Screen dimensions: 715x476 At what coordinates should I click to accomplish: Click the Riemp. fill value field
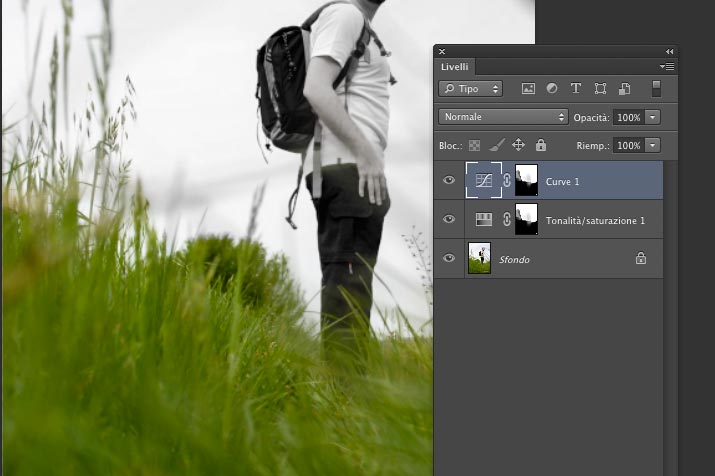point(629,145)
